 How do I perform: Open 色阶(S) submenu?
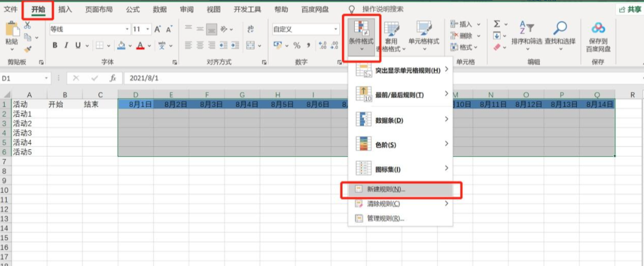pos(401,145)
